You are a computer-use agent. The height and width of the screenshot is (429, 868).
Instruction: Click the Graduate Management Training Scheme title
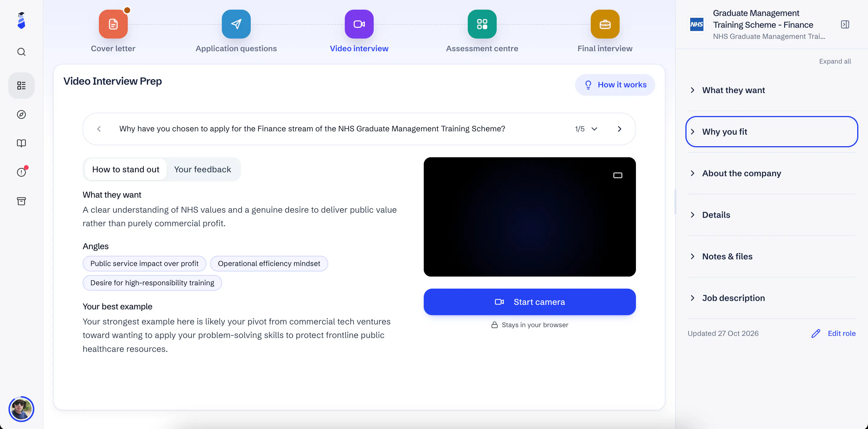tap(763, 19)
